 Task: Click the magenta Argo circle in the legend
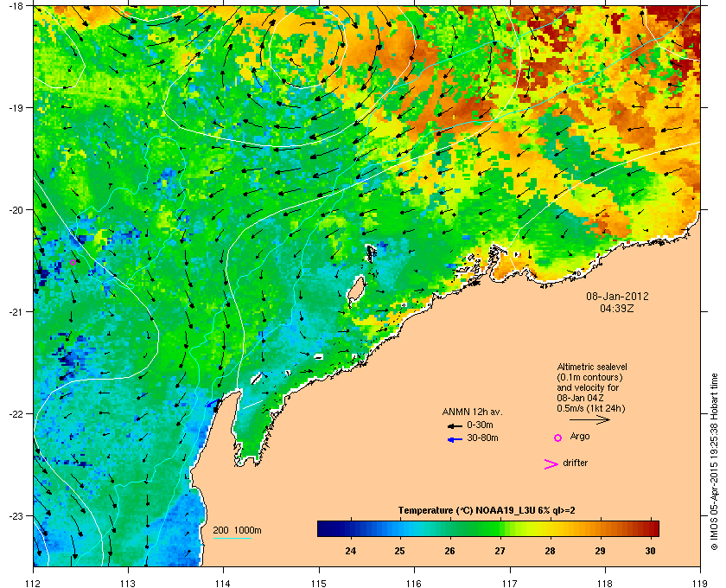pyautogui.click(x=558, y=438)
